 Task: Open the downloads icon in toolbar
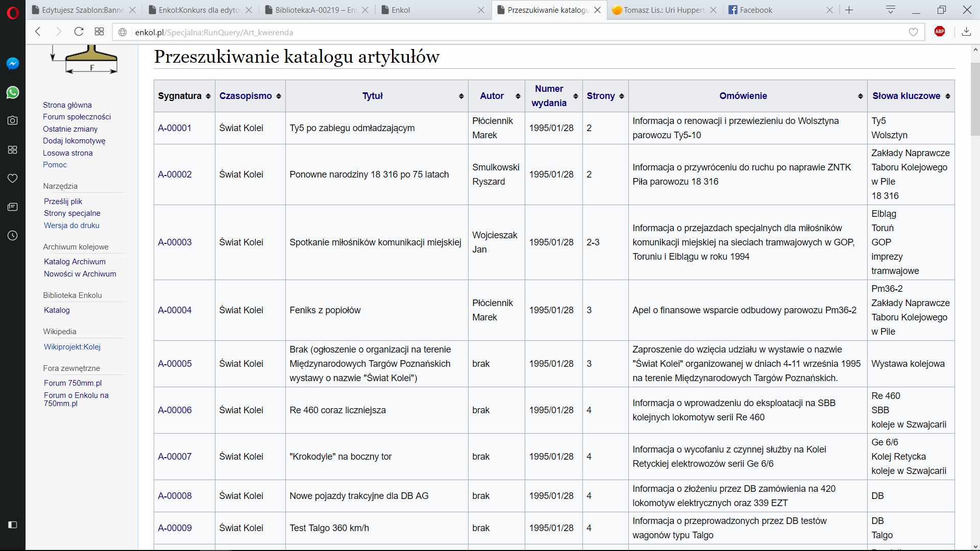[x=966, y=32]
